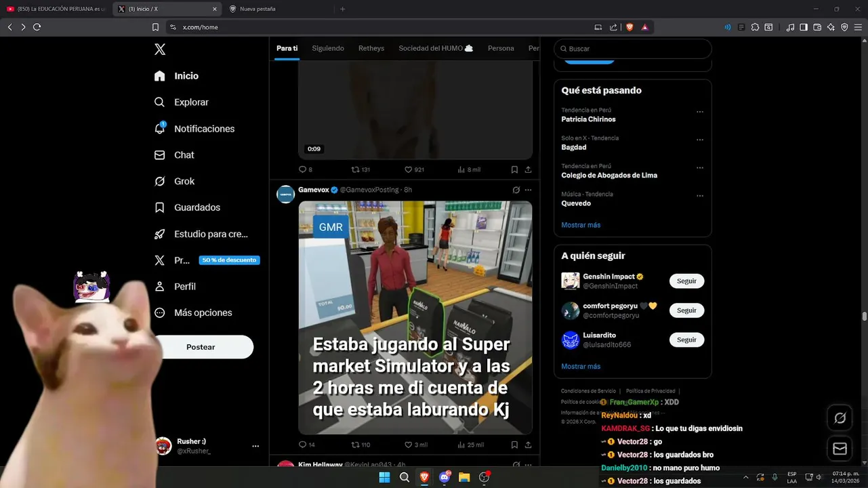The width and height of the screenshot is (868, 488).
Task: Open Gamevox Supermarket Simulator image
Action: pos(415,317)
